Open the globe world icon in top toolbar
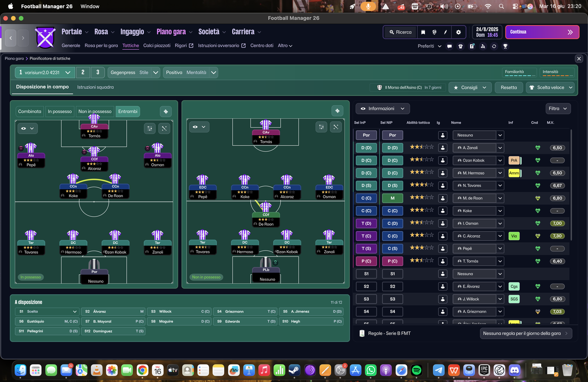 434,32
